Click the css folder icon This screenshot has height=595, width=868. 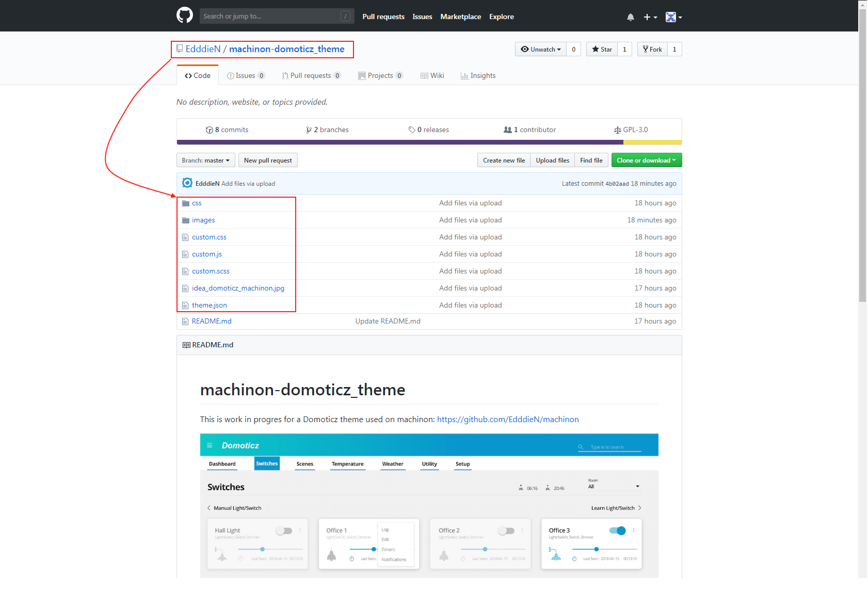186,203
